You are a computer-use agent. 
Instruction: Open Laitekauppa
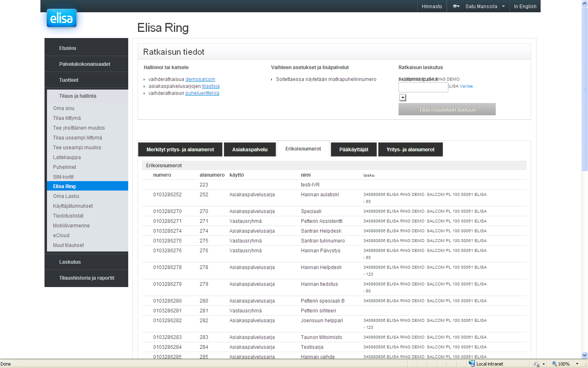click(67, 157)
